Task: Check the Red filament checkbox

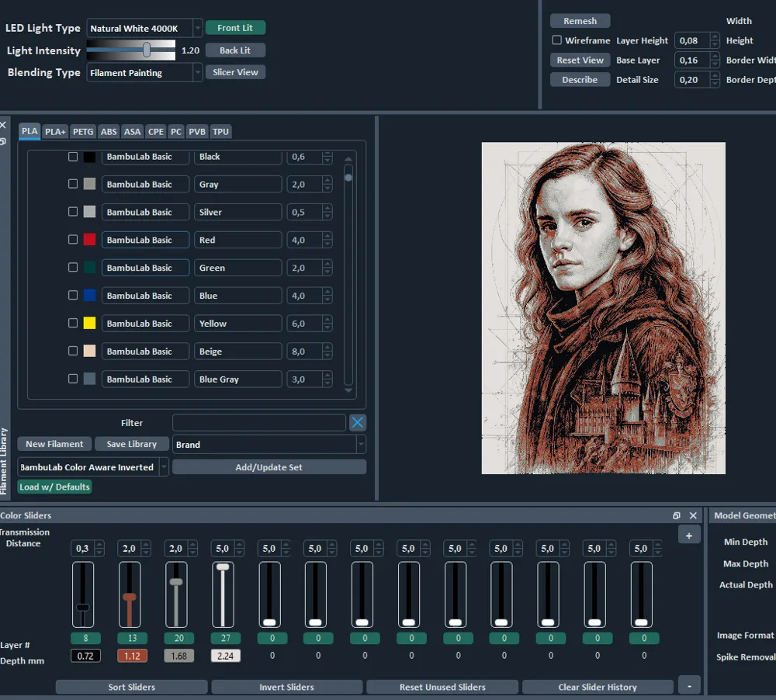Action: [x=73, y=239]
